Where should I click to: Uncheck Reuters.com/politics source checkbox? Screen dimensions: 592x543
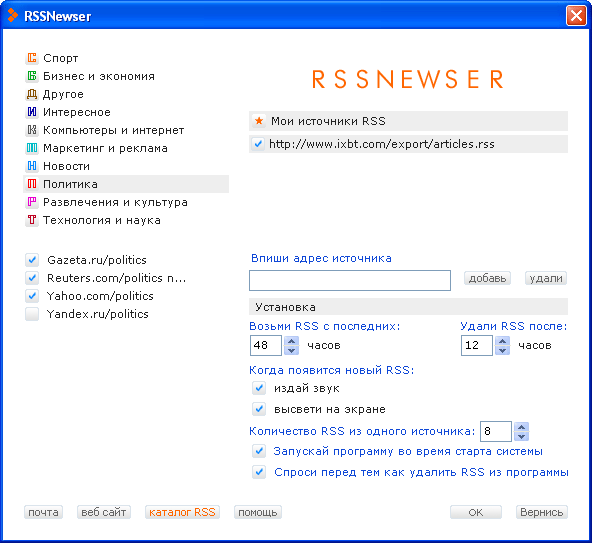coord(32,278)
